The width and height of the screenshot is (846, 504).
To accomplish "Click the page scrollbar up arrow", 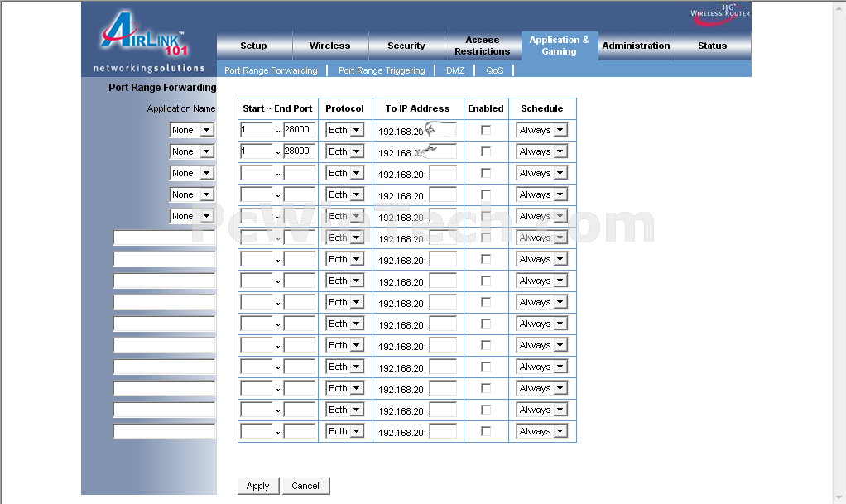I will 839,7.
